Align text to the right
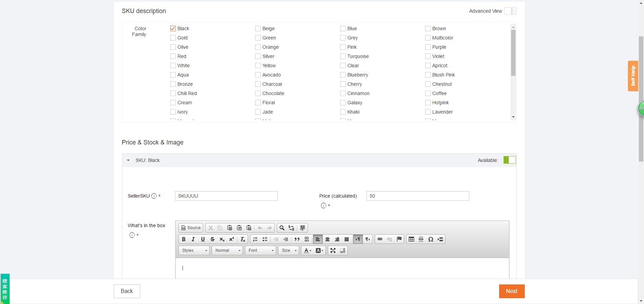The height and width of the screenshot is (304, 644). tap(337, 239)
